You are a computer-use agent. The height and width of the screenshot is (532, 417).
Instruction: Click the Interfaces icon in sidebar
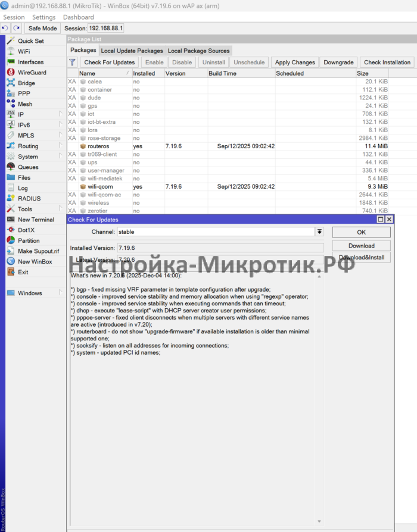[x=11, y=62]
